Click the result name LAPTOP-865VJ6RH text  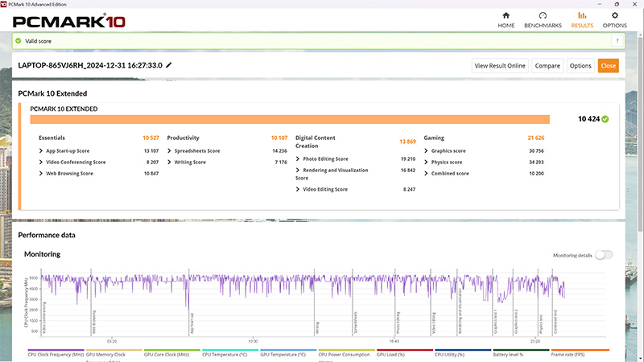90,65
